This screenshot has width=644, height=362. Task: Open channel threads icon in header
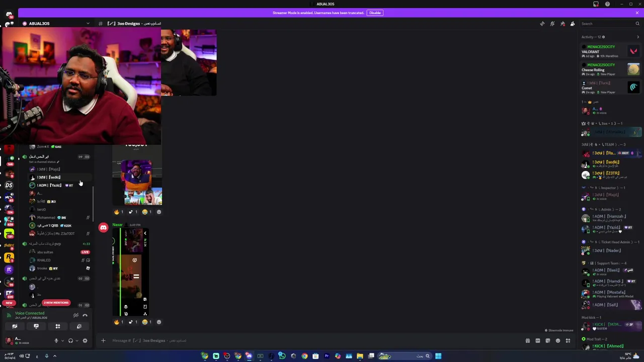click(x=542, y=24)
